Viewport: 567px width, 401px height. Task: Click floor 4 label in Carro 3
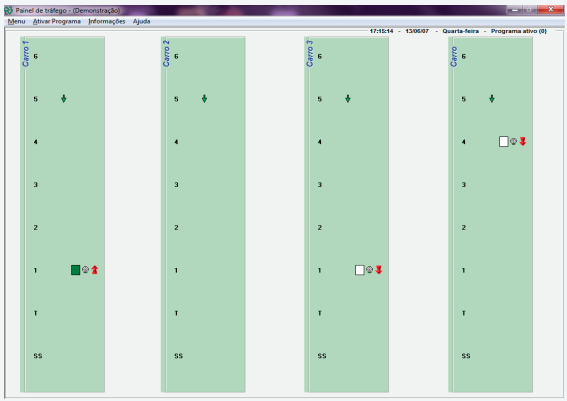[320, 142]
